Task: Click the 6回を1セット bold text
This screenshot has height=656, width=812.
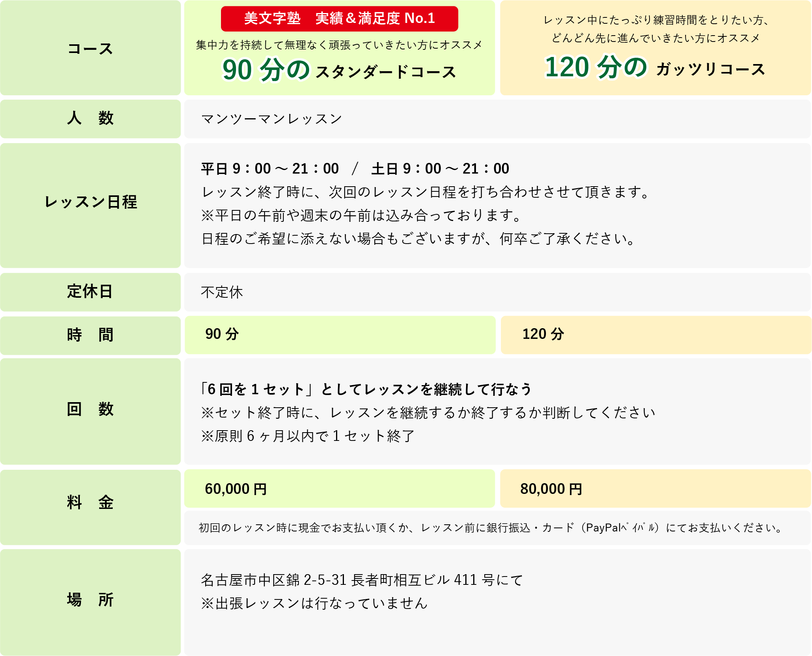Action: [366, 389]
